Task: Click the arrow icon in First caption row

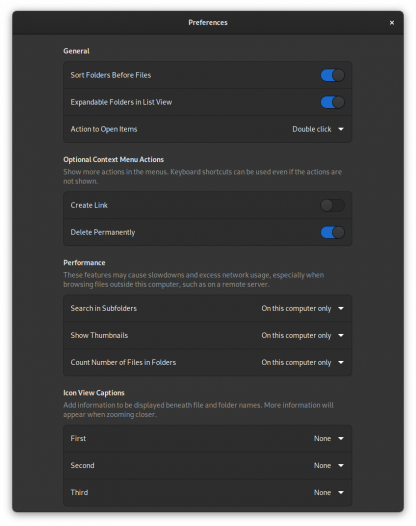Action: 341,438
